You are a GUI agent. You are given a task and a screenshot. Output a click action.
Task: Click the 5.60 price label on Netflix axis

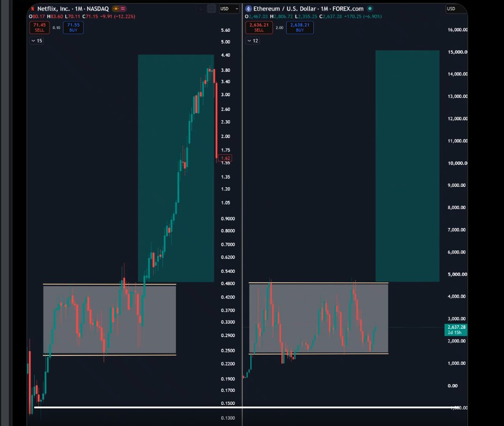[x=226, y=30]
